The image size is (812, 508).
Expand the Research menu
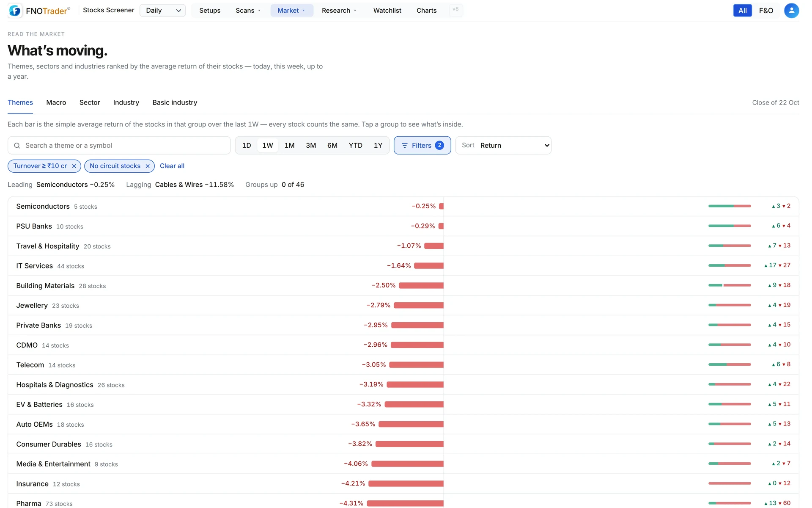339,11
